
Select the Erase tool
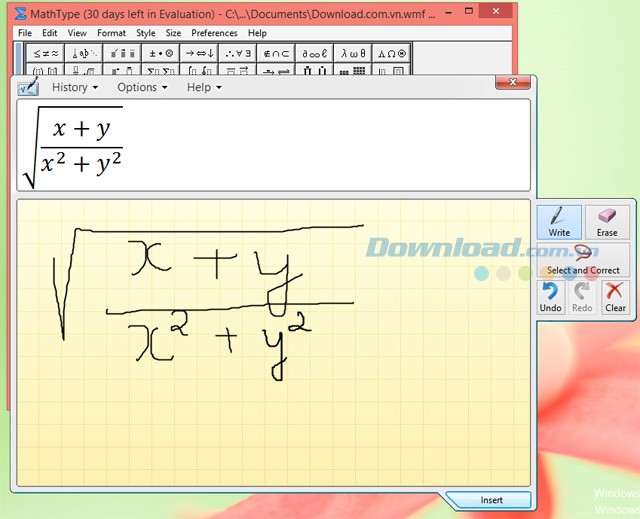(607, 221)
